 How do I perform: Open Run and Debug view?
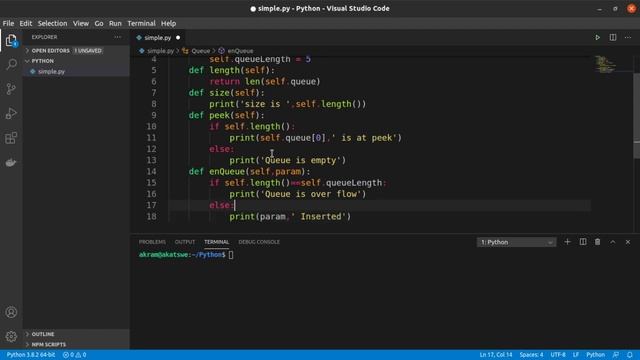click(11, 113)
